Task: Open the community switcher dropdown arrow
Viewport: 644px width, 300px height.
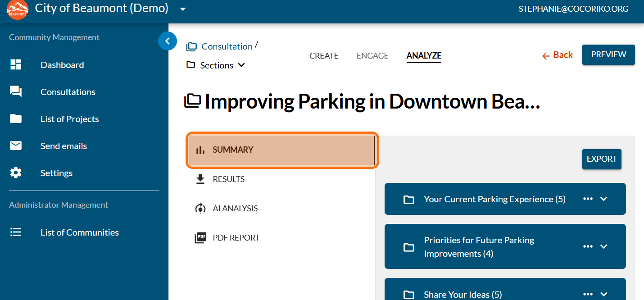Action: pos(182,9)
